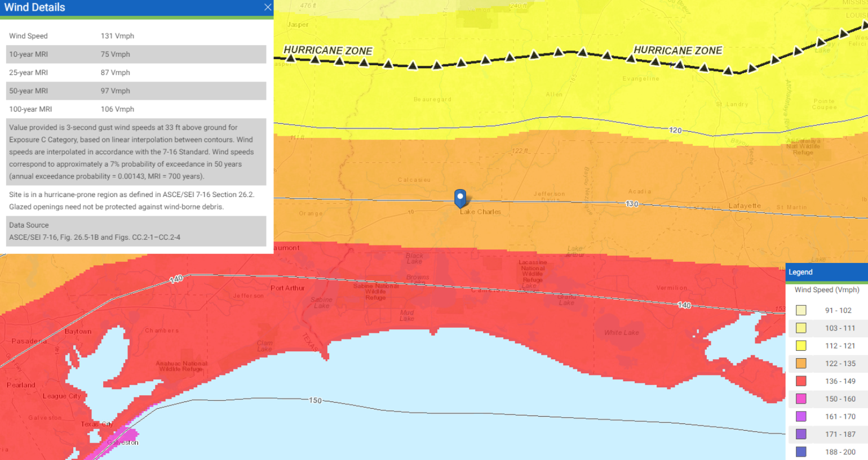Click the Legend panel header

coord(826,272)
